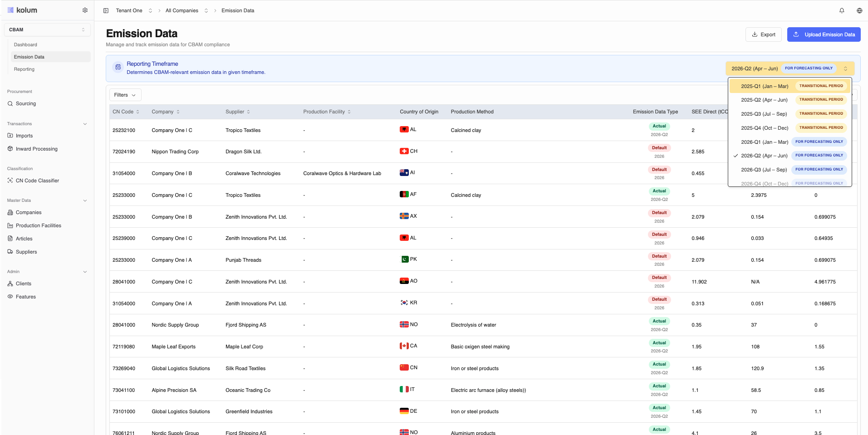This screenshot has height=435, width=868.
Task: Click the Suppliers truck icon
Action: pyautogui.click(x=10, y=252)
